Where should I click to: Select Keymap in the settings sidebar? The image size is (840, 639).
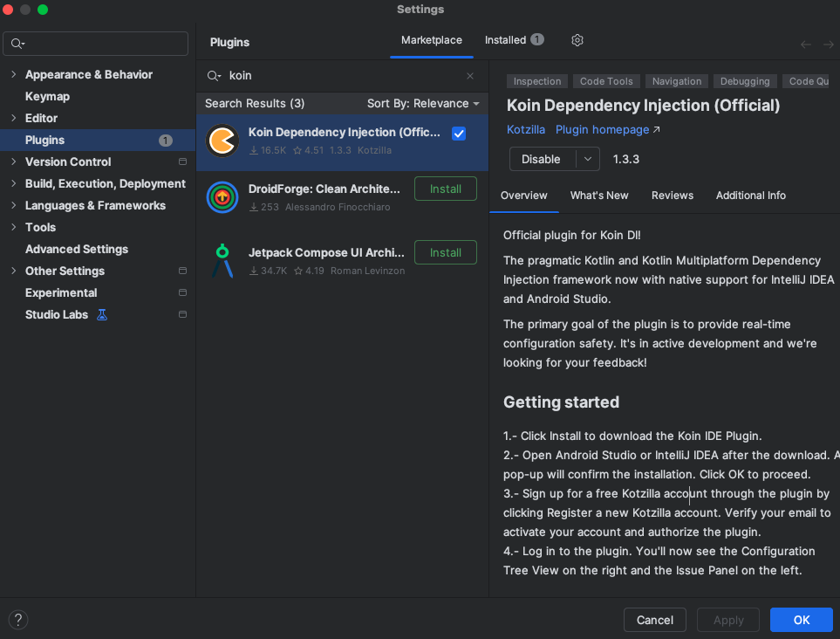[x=47, y=96]
